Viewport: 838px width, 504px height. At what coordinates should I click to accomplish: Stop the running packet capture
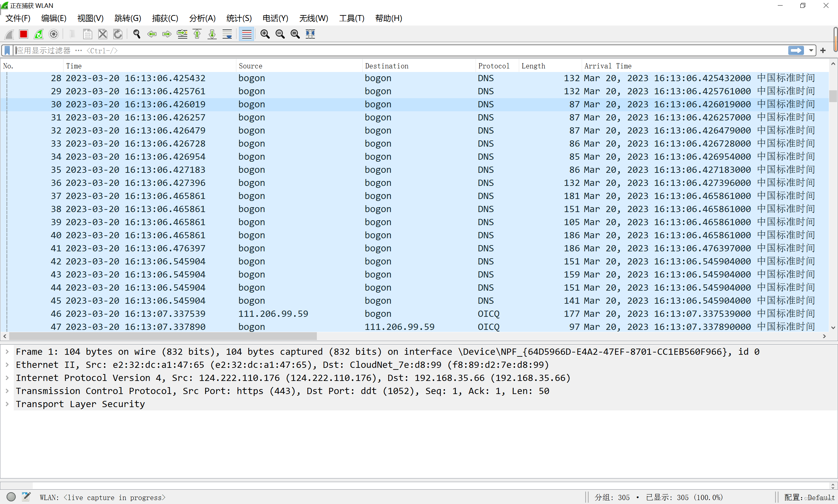pos(24,34)
